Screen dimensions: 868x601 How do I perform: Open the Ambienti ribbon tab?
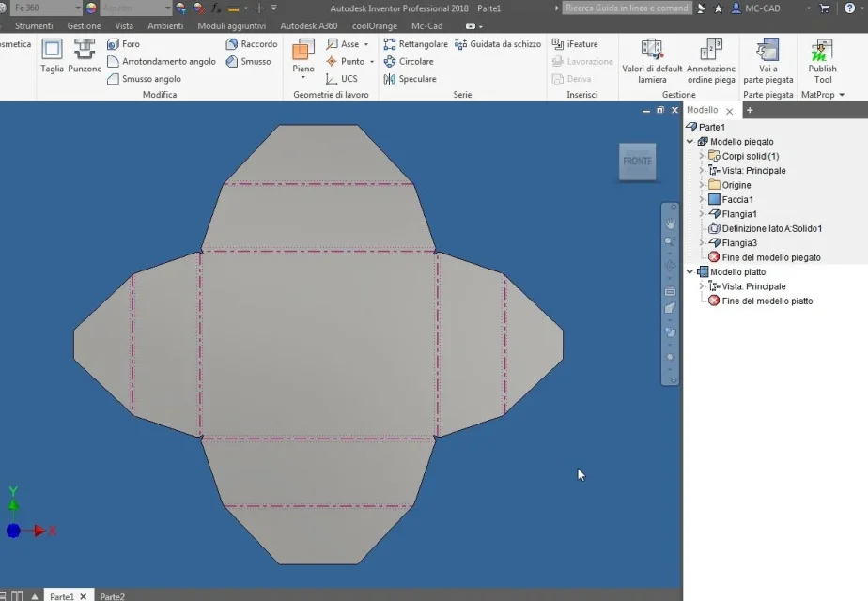click(x=165, y=26)
